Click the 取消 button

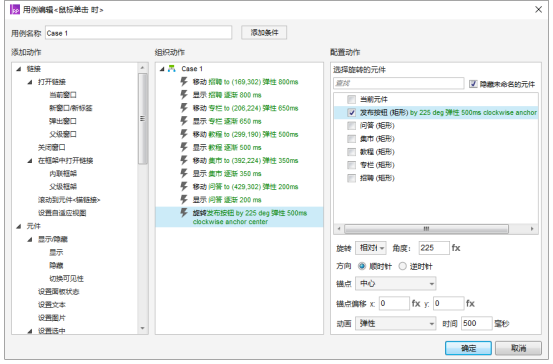[x=518, y=348]
